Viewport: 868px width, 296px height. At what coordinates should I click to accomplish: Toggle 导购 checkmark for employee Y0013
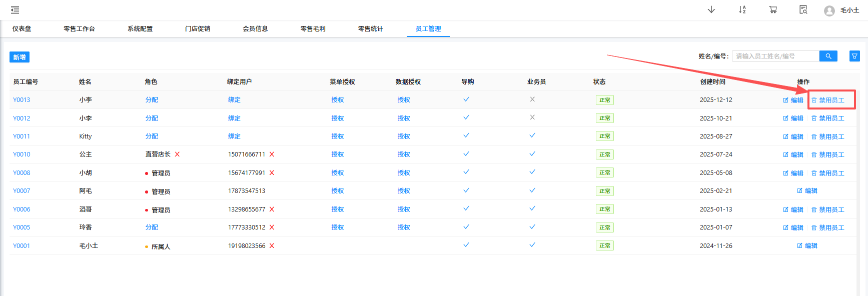click(x=466, y=99)
